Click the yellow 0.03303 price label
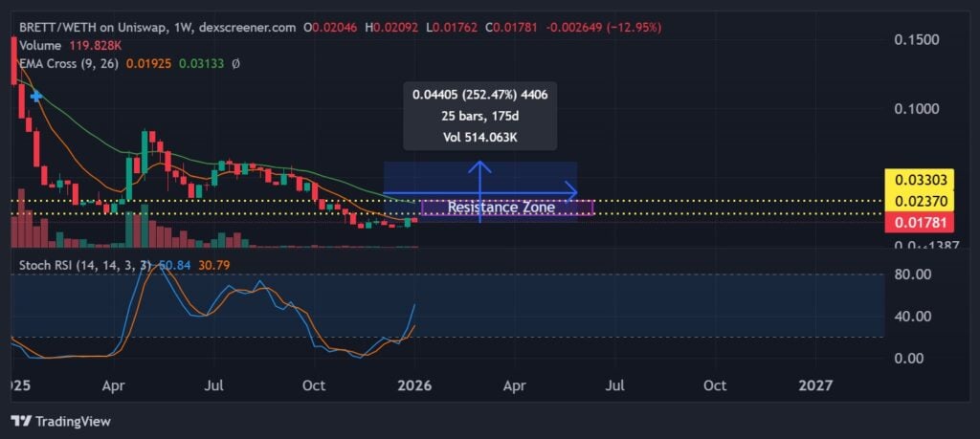 920,181
